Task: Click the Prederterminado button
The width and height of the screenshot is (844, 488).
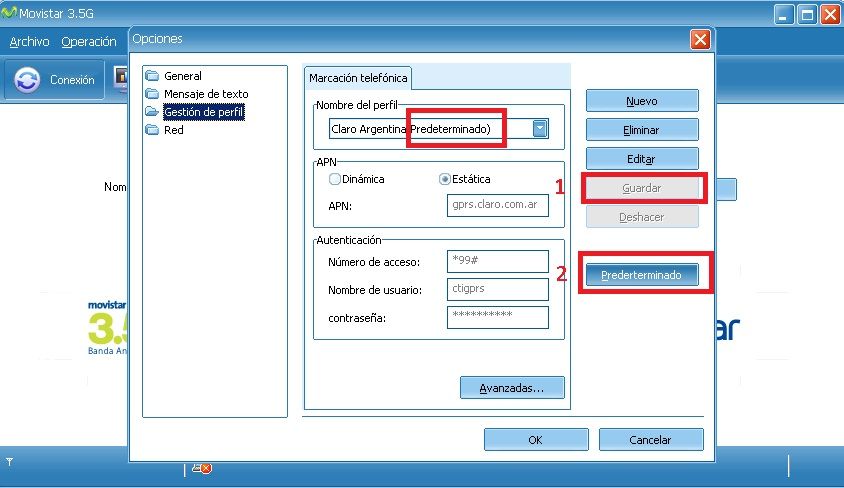Action: 642,275
